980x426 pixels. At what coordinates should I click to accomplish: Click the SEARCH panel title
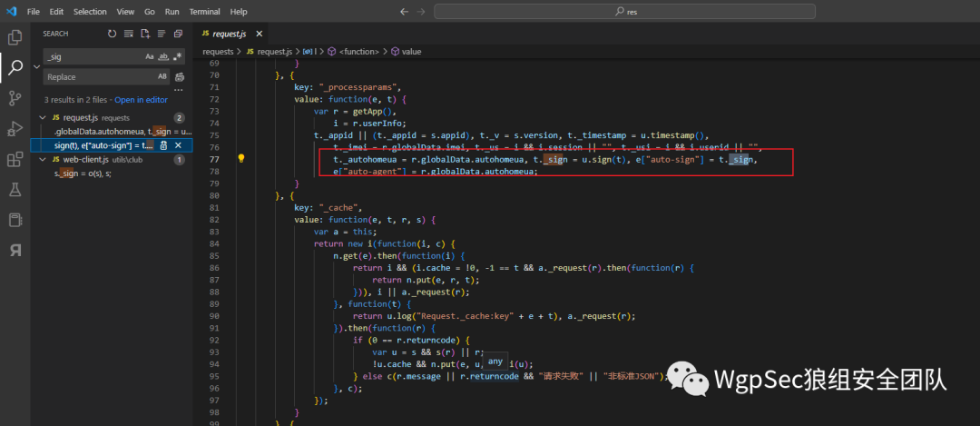pos(55,34)
